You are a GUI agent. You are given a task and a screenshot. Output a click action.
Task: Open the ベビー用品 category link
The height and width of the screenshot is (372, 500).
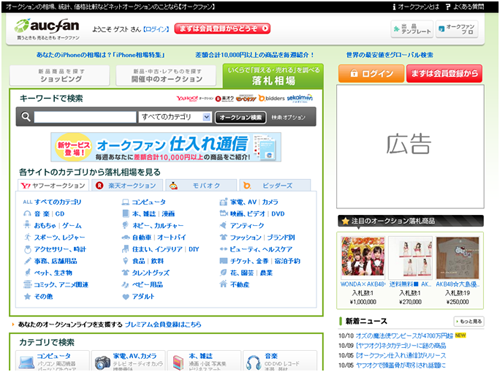(x=147, y=284)
